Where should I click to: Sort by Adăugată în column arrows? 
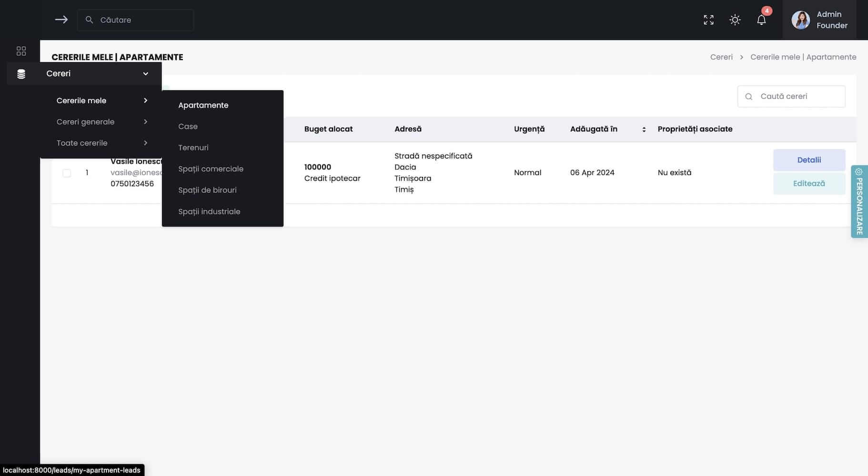point(644,129)
